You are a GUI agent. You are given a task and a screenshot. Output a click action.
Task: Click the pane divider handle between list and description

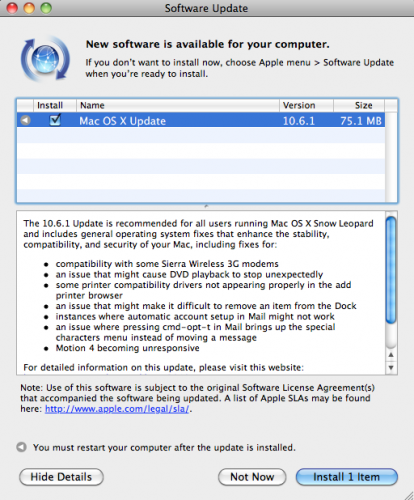(x=206, y=206)
